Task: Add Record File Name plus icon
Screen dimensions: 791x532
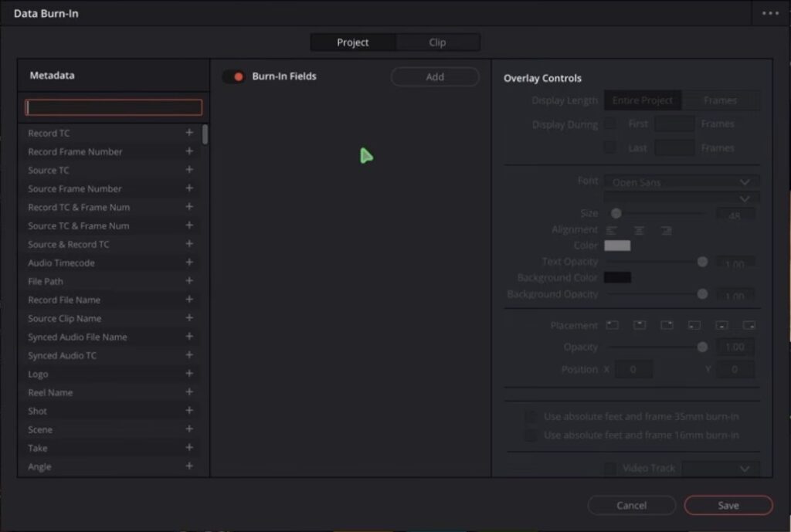Action: 189,300
